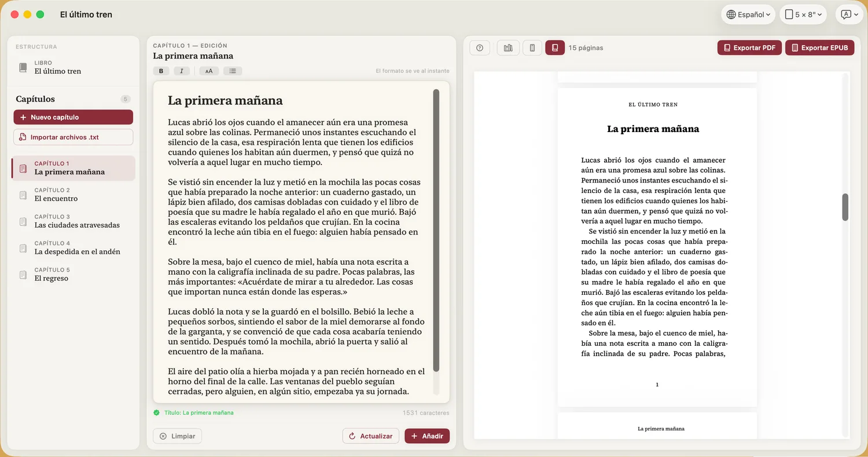This screenshot has height=457, width=868.
Task: Click the Actualizar button
Action: (x=371, y=436)
